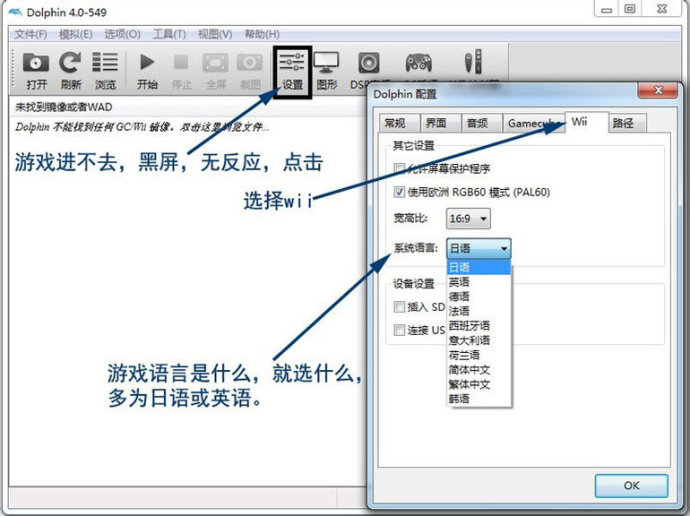Click the 未找到镜像或者WAD column header
690x516 pixels.
point(187,107)
